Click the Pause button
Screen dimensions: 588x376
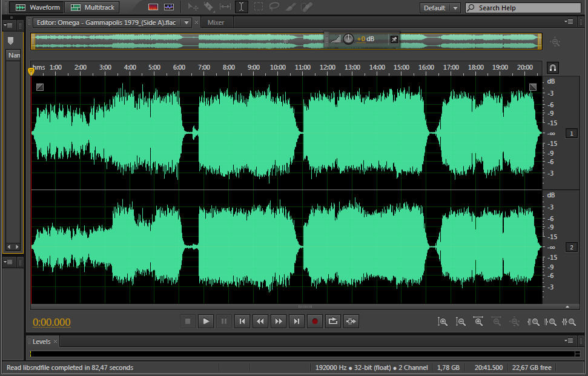pyautogui.click(x=224, y=322)
